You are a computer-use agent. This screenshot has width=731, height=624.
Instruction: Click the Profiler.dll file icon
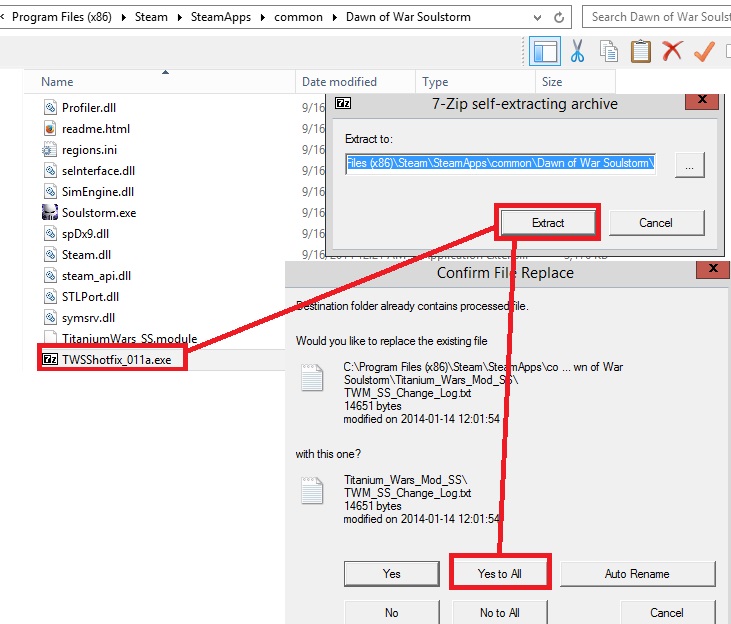pos(50,107)
